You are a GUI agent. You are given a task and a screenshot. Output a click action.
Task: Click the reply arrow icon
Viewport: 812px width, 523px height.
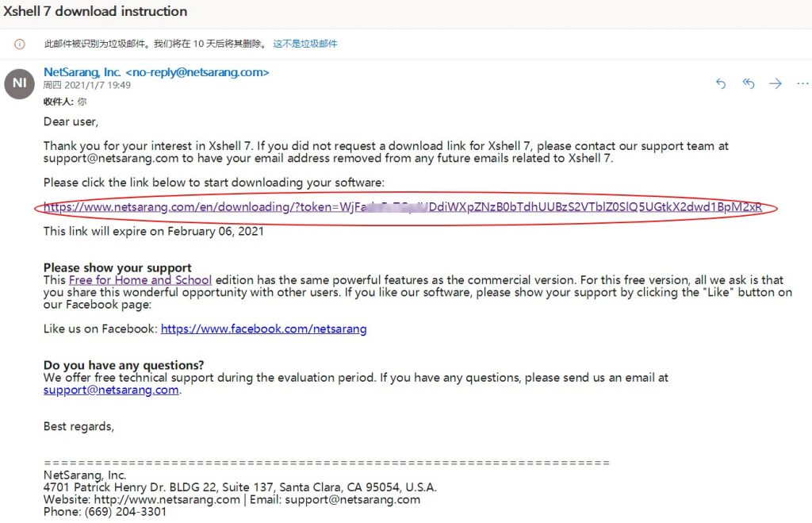720,83
